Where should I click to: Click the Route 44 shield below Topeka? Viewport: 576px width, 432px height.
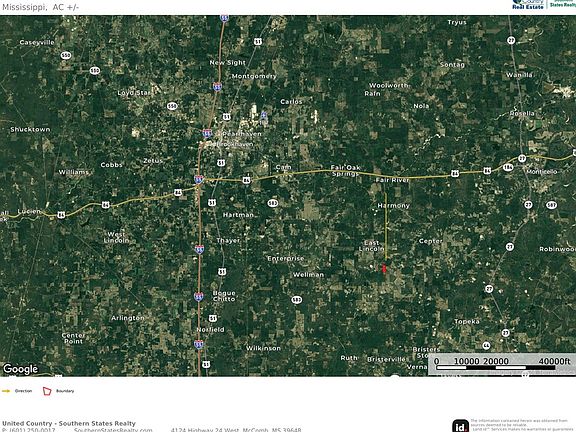point(486,346)
